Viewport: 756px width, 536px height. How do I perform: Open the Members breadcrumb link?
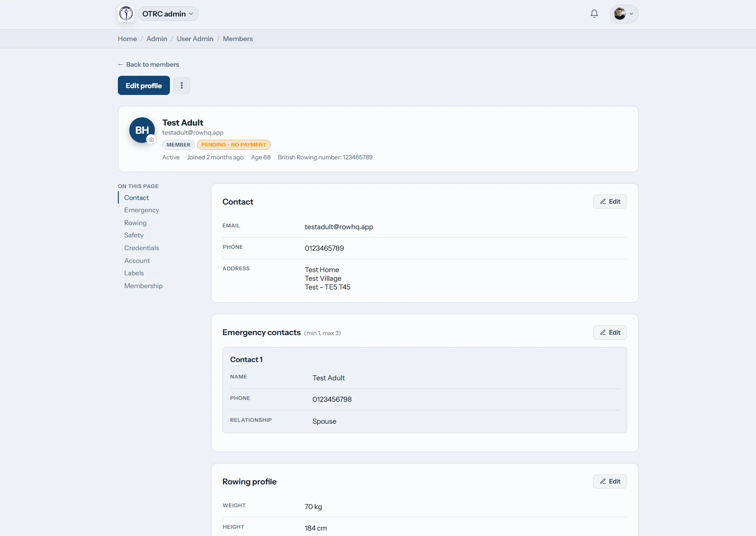238,39
